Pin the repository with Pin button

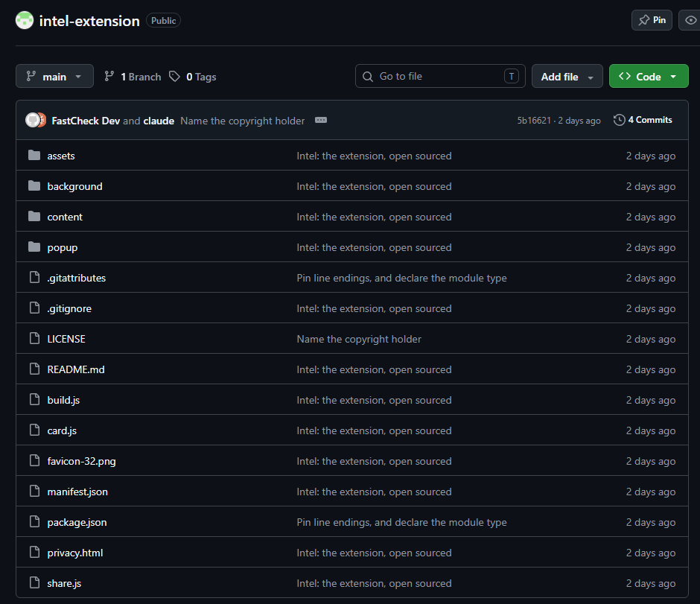pos(652,21)
